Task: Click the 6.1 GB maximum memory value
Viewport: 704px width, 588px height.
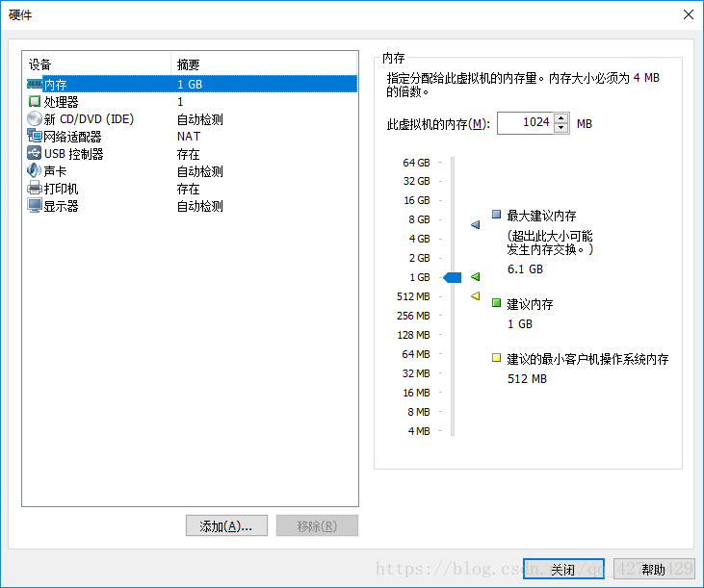Action: pyautogui.click(x=525, y=269)
